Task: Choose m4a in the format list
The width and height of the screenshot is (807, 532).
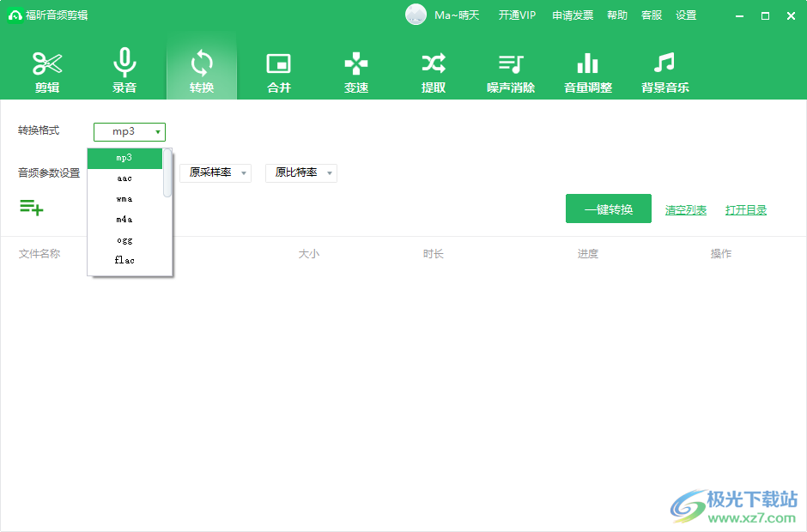Action: [x=124, y=220]
